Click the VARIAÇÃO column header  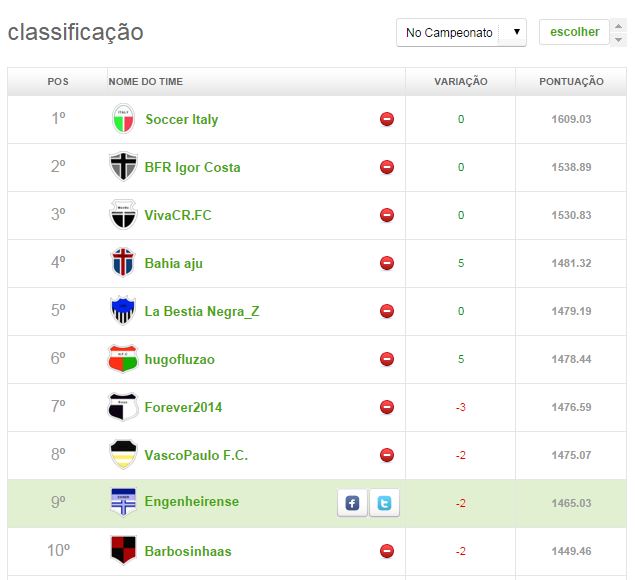click(460, 82)
